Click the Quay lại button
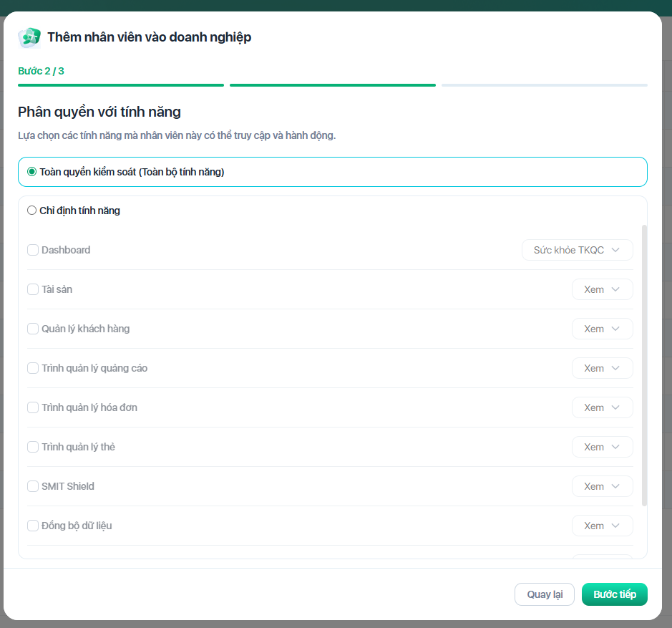This screenshot has height=628, width=672. pyautogui.click(x=544, y=594)
